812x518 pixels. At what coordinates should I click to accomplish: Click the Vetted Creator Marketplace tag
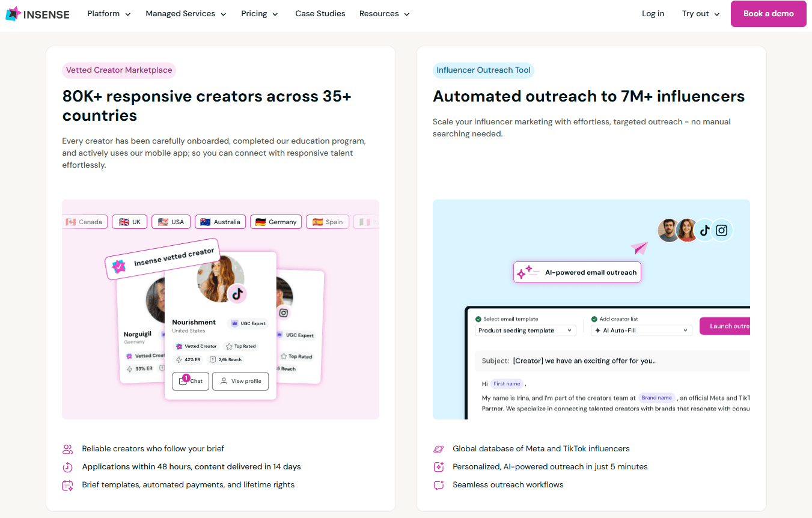coord(119,70)
